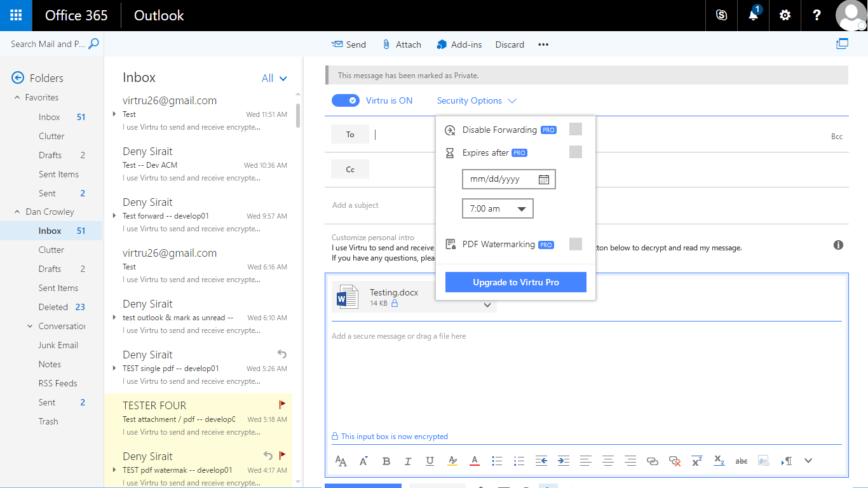This screenshot has width=868, height=488.
Task: Open the notifications bell
Action: click(x=753, y=15)
